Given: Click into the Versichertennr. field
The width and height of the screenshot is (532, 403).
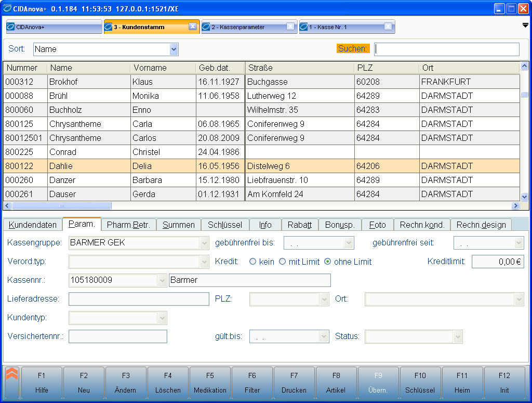Looking at the screenshot, I should coord(118,336).
